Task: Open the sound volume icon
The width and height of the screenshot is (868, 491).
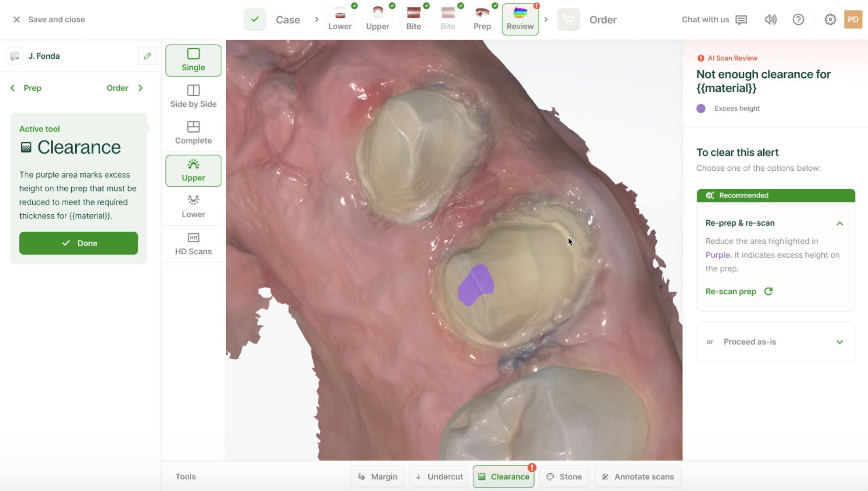Action: (771, 19)
